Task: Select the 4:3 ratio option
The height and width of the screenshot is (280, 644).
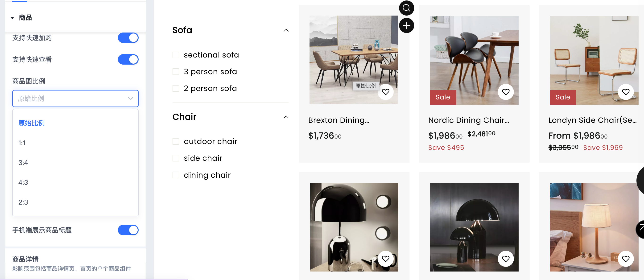Action: 23,182
